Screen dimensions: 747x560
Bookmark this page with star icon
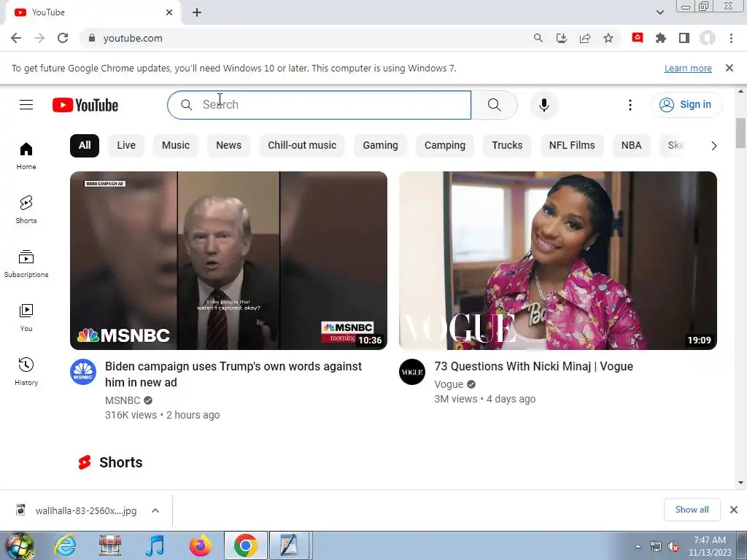coord(608,38)
